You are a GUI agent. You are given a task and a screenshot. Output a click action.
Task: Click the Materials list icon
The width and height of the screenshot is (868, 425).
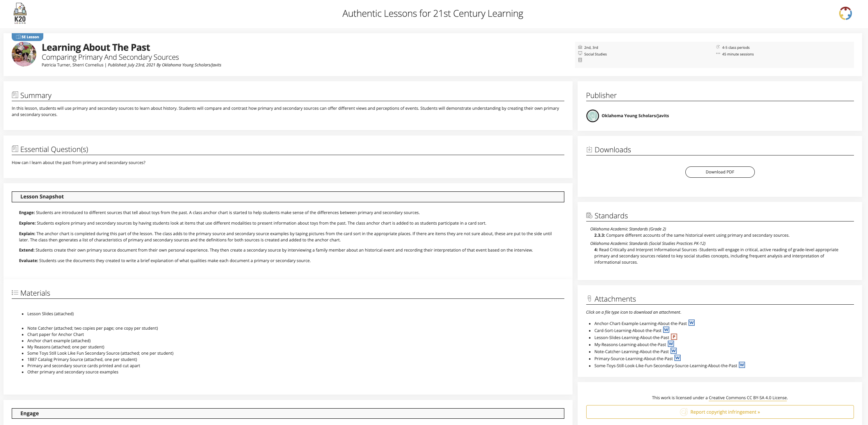(15, 292)
